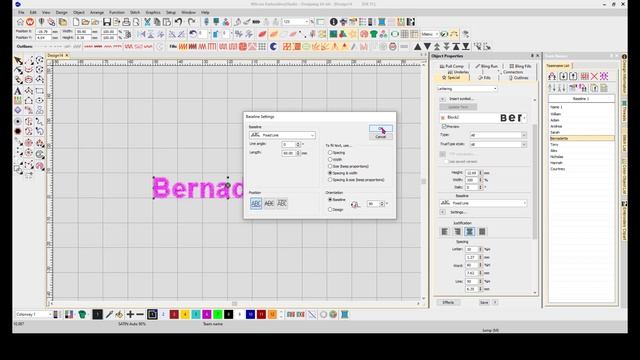This screenshot has width=640, height=360.
Task: Click the green T-shirt product icon in the toolbar
Action: [x=373, y=34]
